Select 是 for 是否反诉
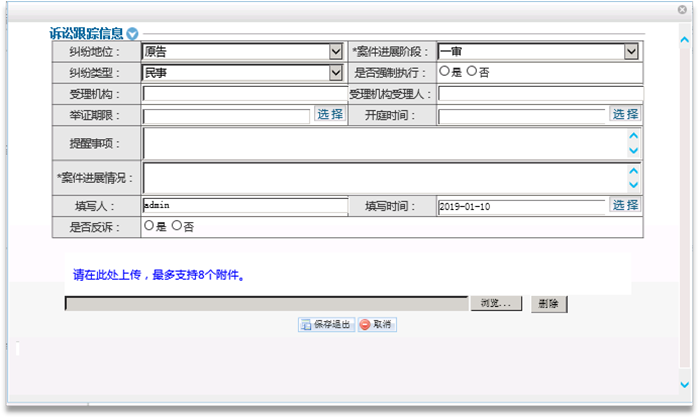Viewport: 700px width, 418px height. (150, 226)
